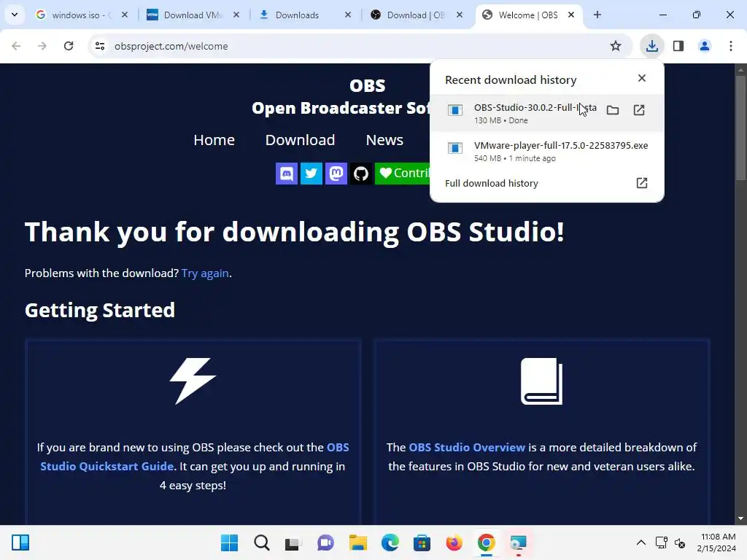Click the book overview icon
747x560 pixels.
pos(542,381)
